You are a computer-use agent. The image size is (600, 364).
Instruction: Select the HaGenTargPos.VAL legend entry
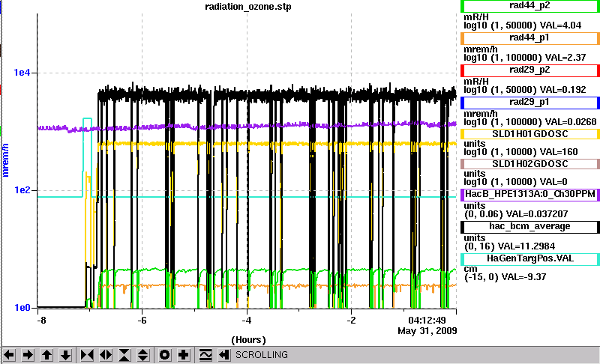click(x=530, y=258)
